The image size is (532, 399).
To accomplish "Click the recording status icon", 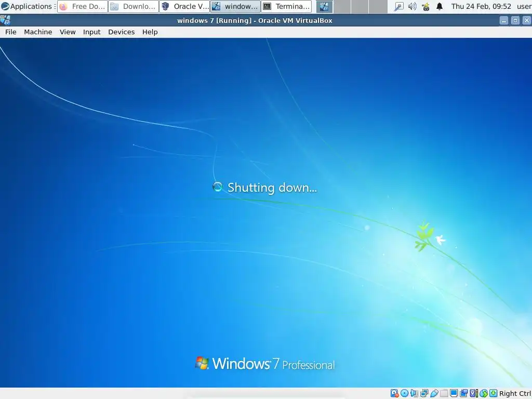I will (x=463, y=393).
